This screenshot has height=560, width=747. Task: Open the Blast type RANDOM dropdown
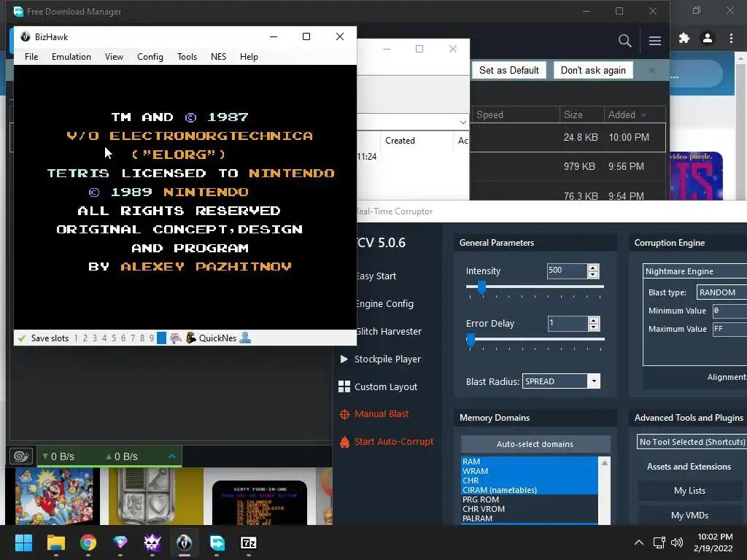(721, 292)
